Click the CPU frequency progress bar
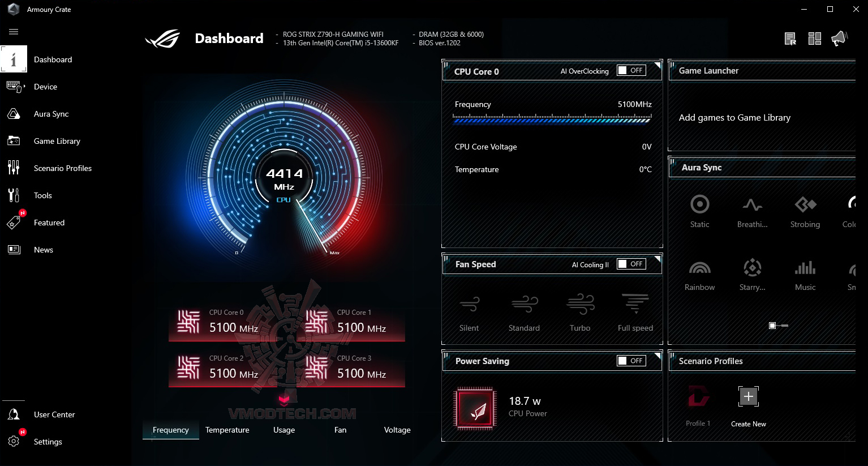This screenshot has width=868, height=466. tap(552, 119)
